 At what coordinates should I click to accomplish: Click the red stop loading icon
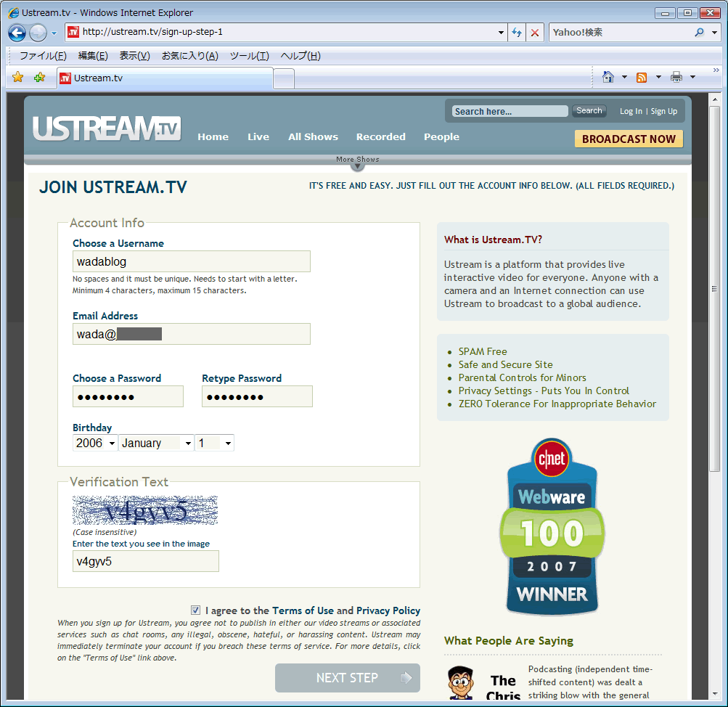pyautogui.click(x=535, y=33)
